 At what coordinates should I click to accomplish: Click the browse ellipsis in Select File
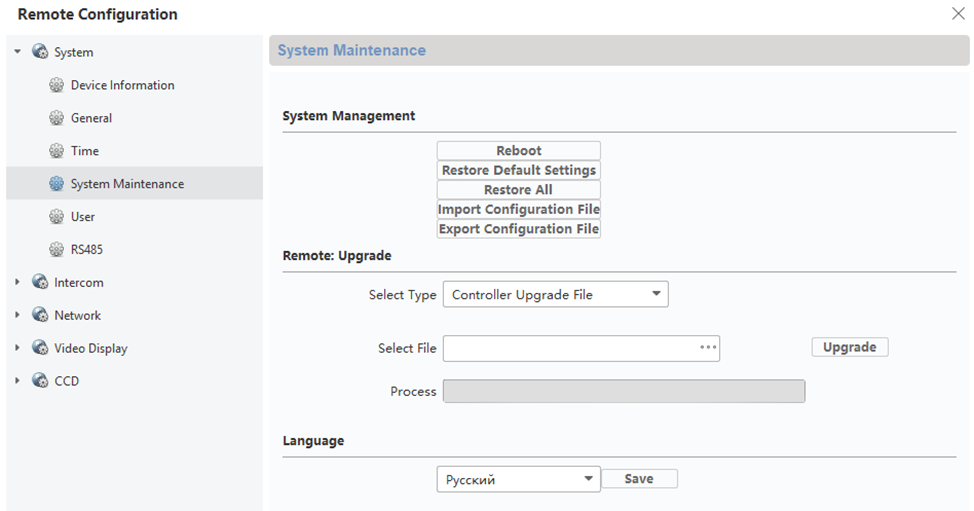point(708,347)
